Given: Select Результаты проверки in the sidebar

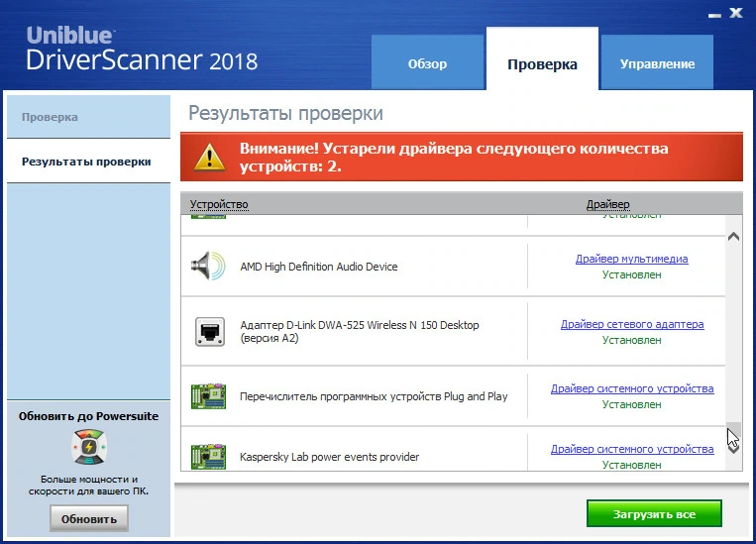Looking at the screenshot, I should pyautogui.click(x=89, y=162).
